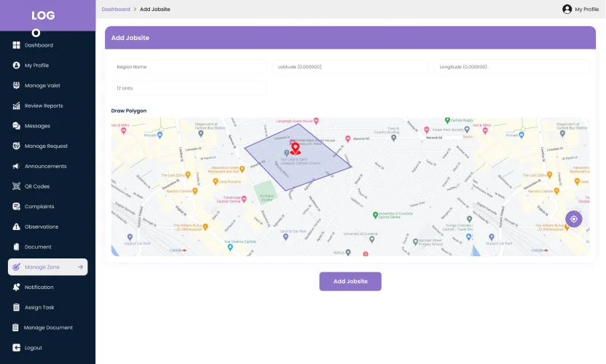Click the Observations warning triangle icon

pyautogui.click(x=16, y=226)
